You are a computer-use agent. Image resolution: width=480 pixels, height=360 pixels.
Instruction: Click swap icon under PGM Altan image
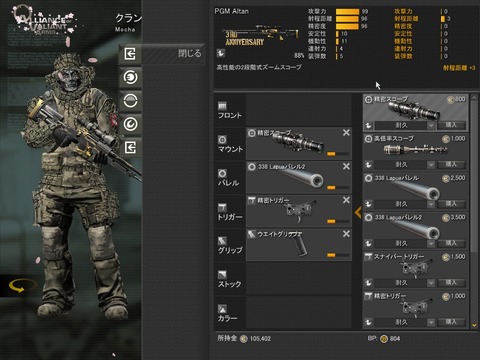(220, 53)
